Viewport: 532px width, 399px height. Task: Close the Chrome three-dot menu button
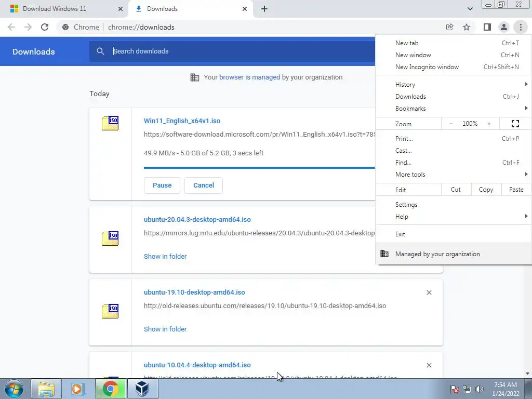coord(521,27)
